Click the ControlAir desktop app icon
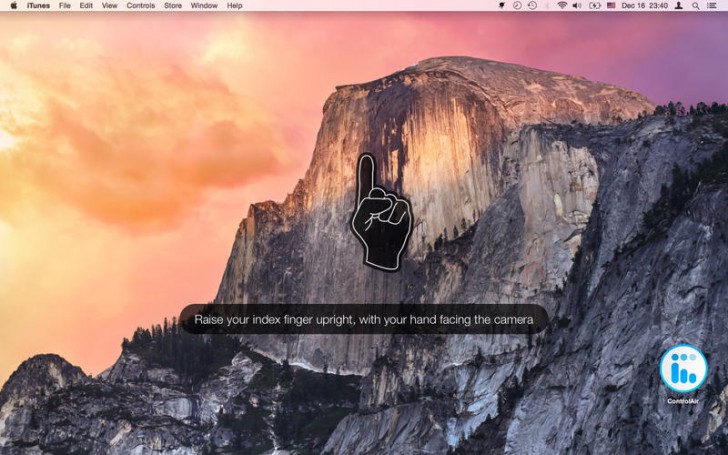 click(683, 369)
